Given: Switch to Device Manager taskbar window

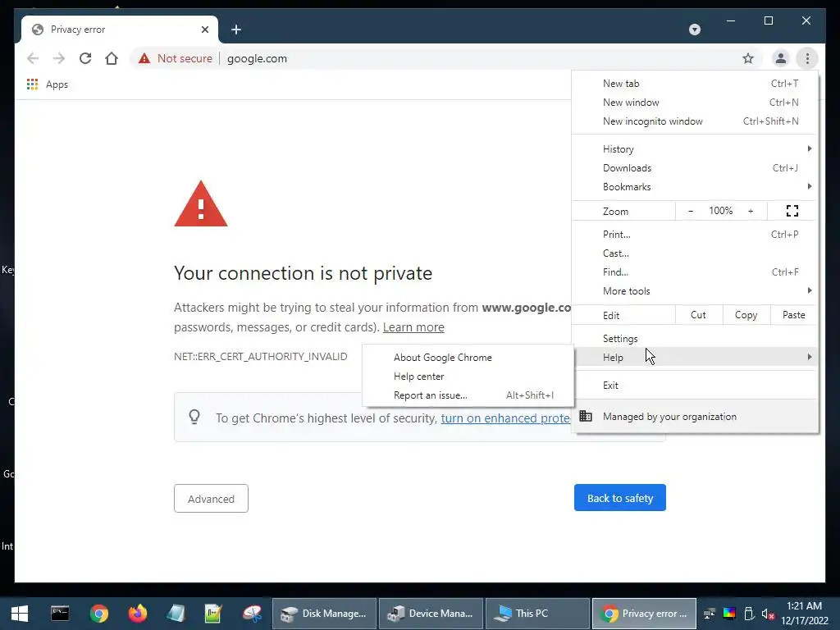Looking at the screenshot, I should [x=431, y=614].
